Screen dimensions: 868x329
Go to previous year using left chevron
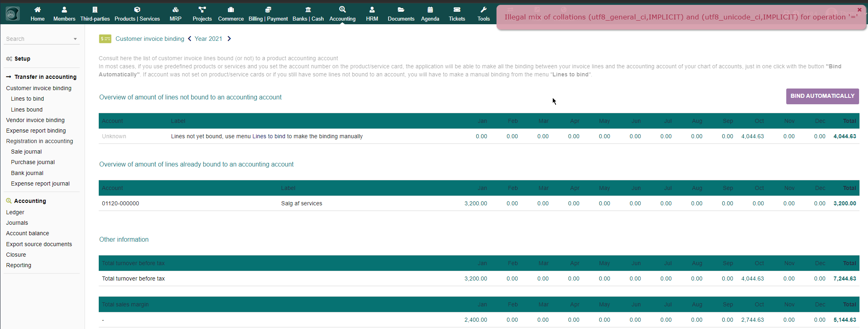(x=189, y=39)
